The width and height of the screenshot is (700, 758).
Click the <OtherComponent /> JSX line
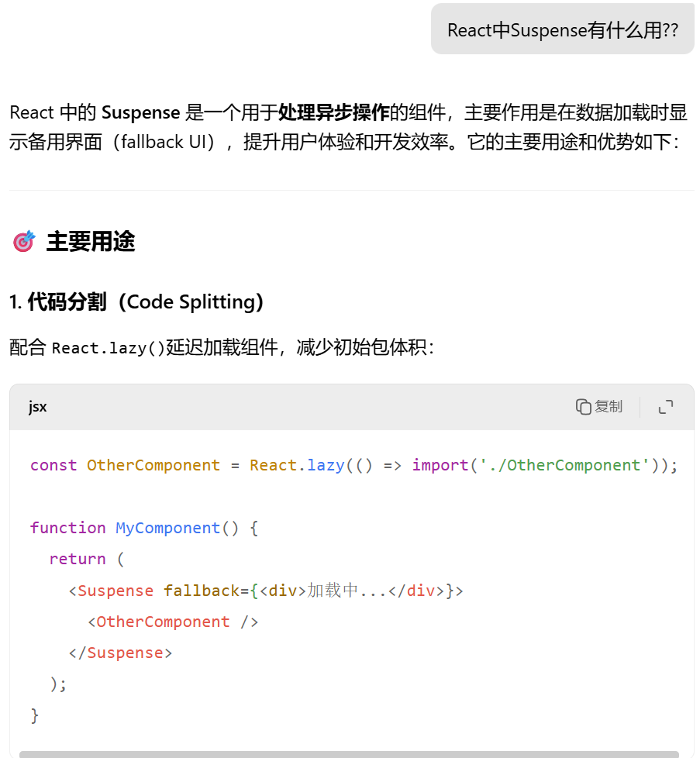tap(172, 622)
